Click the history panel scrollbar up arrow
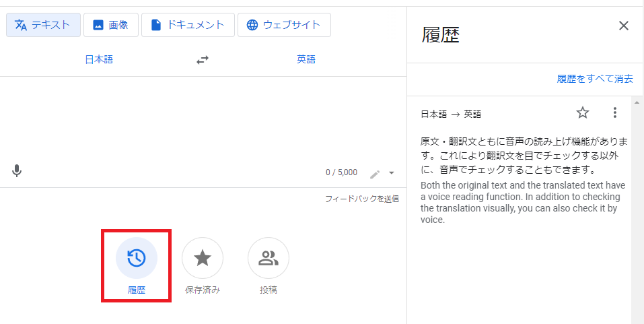This screenshot has height=324, width=644. (x=637, y=102)
